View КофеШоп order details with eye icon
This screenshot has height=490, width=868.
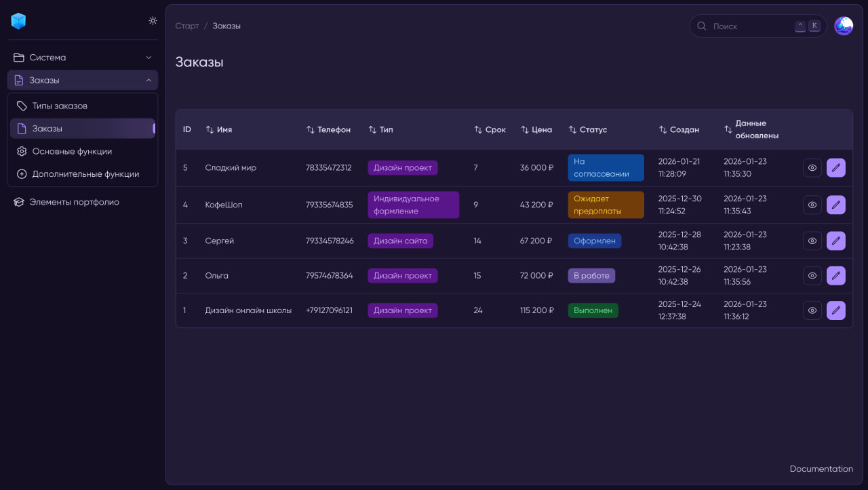coord(812,205)
